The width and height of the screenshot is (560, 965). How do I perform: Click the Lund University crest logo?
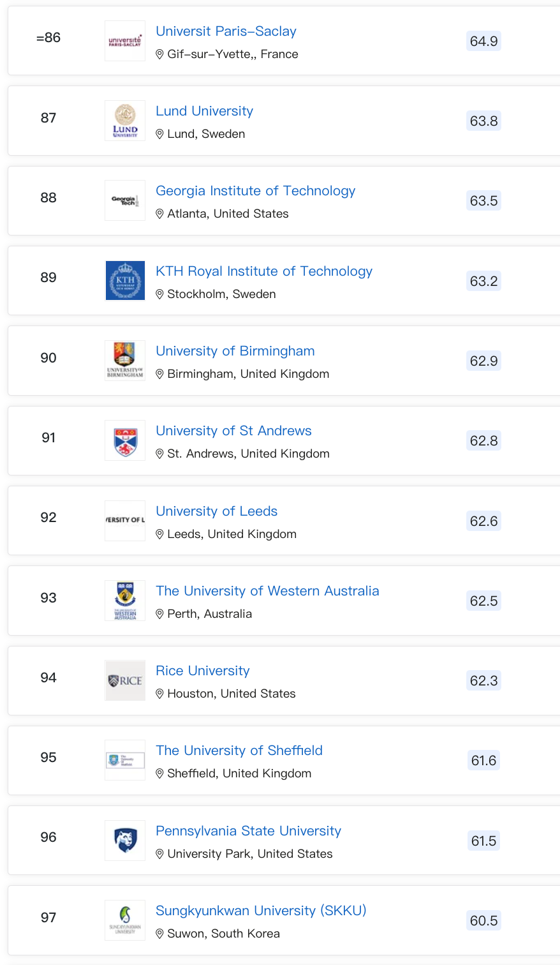pyautogui.click(x=125, y=121)
